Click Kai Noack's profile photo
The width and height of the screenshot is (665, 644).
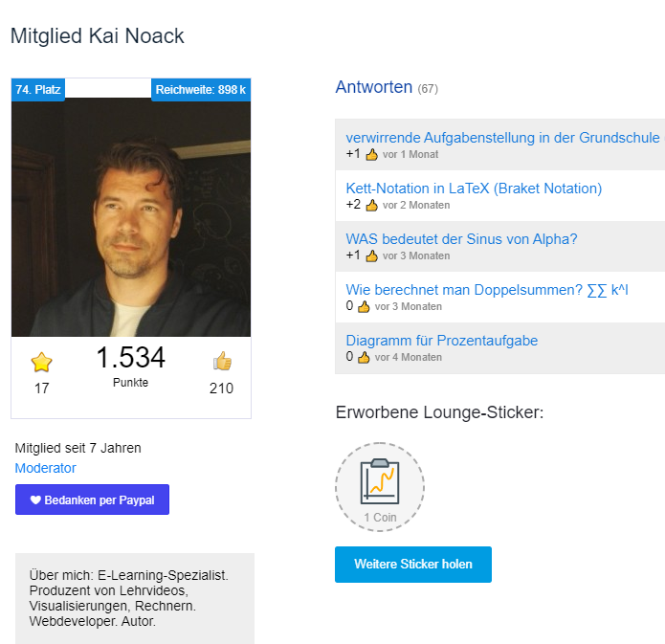tap(131, 217)
